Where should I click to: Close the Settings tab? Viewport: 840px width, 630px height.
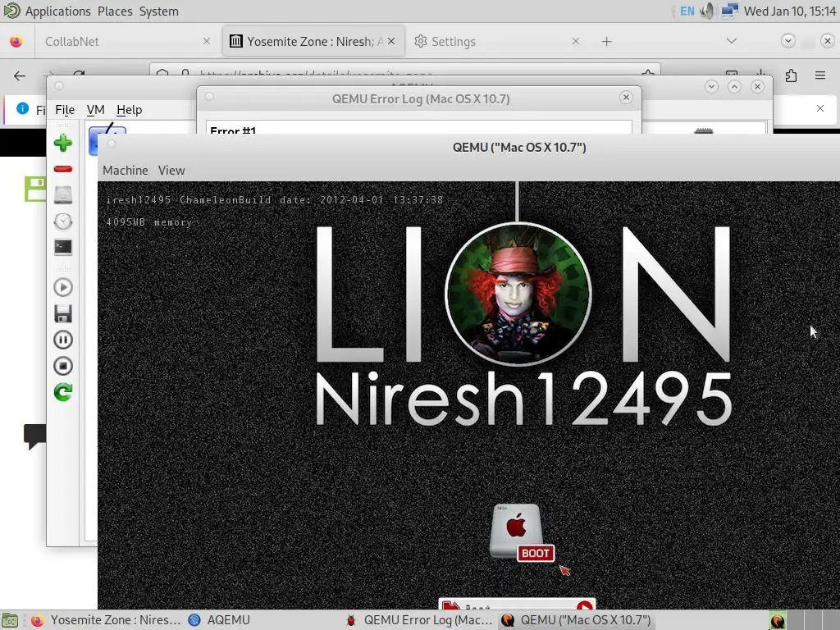(575, 41)
